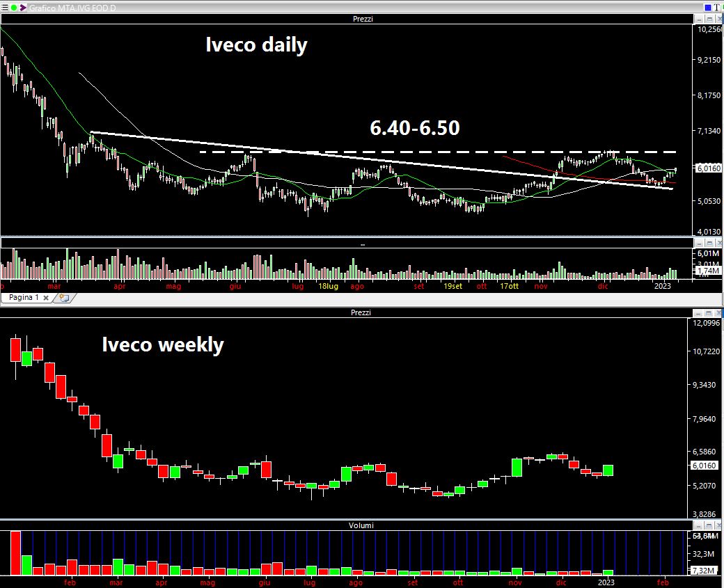
Task: Switch to the Pagina 1 tab
Action: pos(24,298)
